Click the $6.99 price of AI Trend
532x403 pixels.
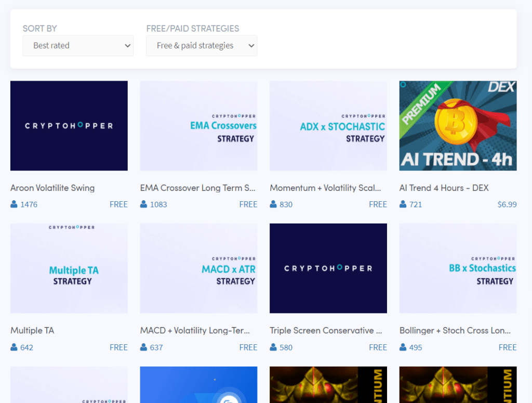coord(507,204)
